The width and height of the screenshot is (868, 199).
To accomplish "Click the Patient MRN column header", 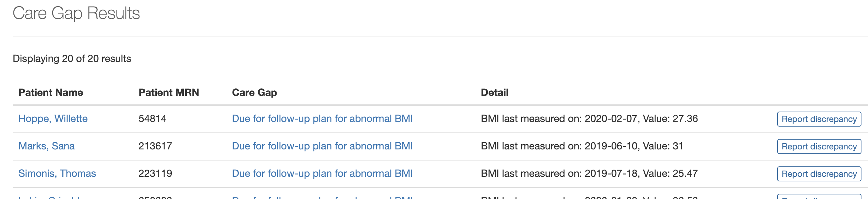I will (169, 93).
